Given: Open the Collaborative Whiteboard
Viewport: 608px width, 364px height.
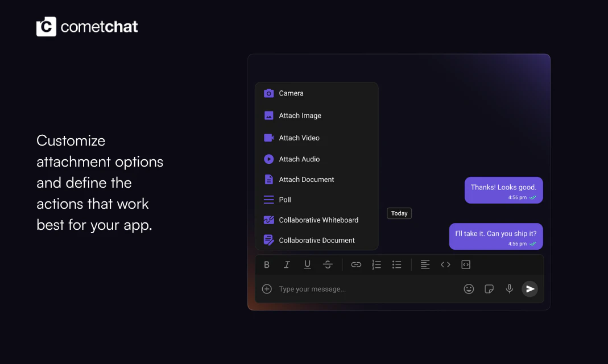Looking at the screenshot, I should (x=319, y=220).
